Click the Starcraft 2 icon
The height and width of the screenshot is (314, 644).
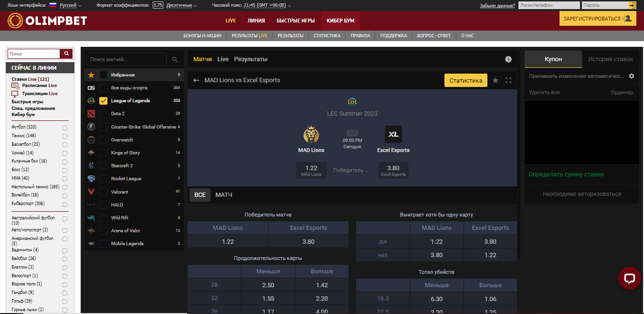click(91, 165)
